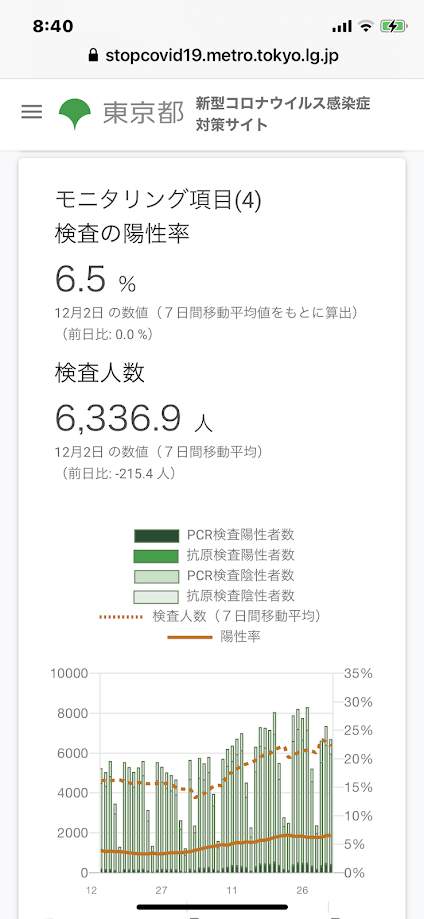Toggle 抗原検査陽性者数 legend series
Screen dimensions: 424x919
click(214, 556)
